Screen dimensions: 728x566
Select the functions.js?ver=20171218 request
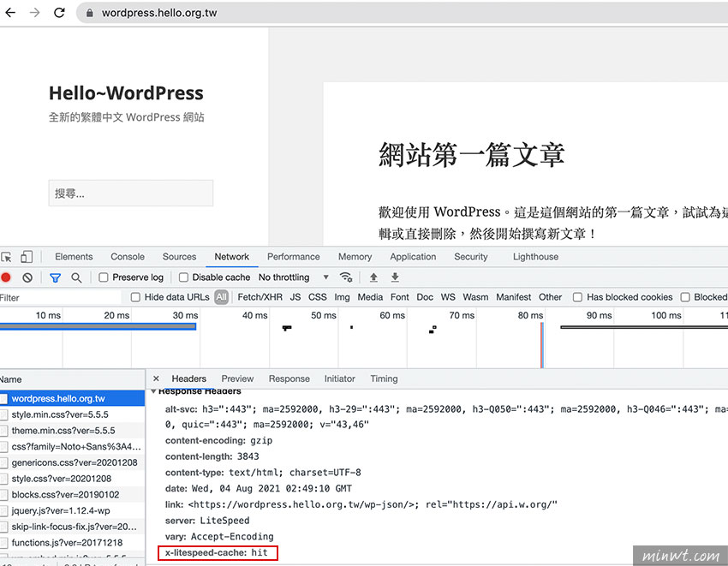click(x=73, y=542)
